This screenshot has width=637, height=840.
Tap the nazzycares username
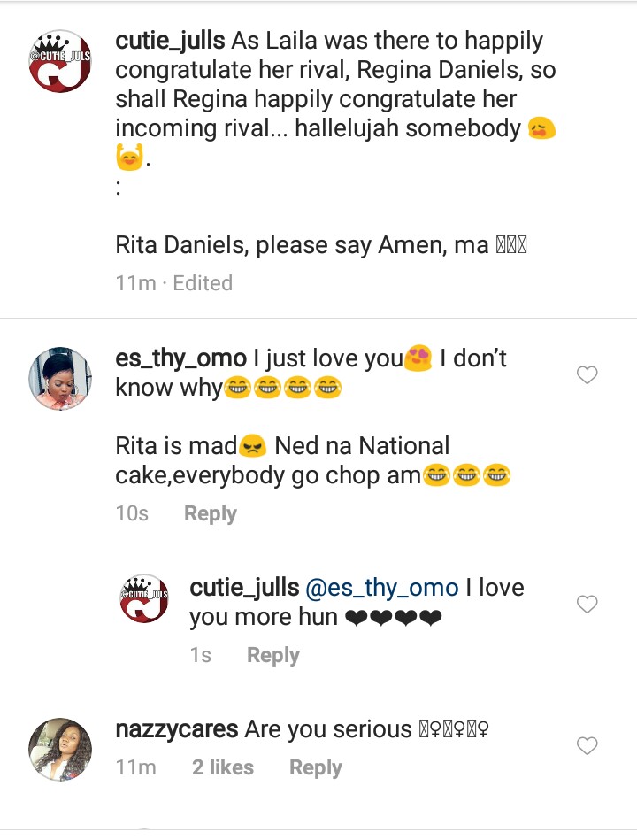pyautogui.click(x=177, y=729)
